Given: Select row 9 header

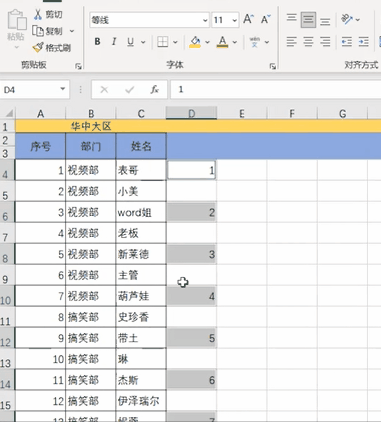Looking at the screenshot, I should 7,275.
